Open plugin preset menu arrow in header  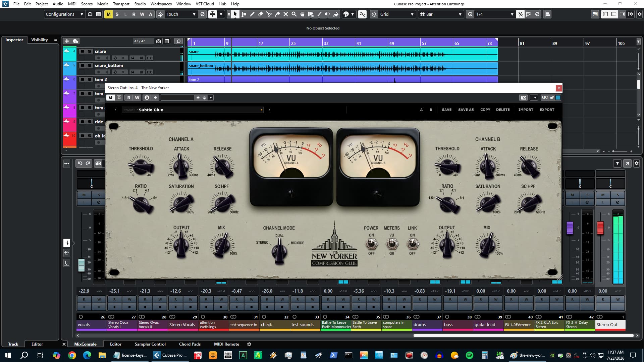(x=211, y=98)
